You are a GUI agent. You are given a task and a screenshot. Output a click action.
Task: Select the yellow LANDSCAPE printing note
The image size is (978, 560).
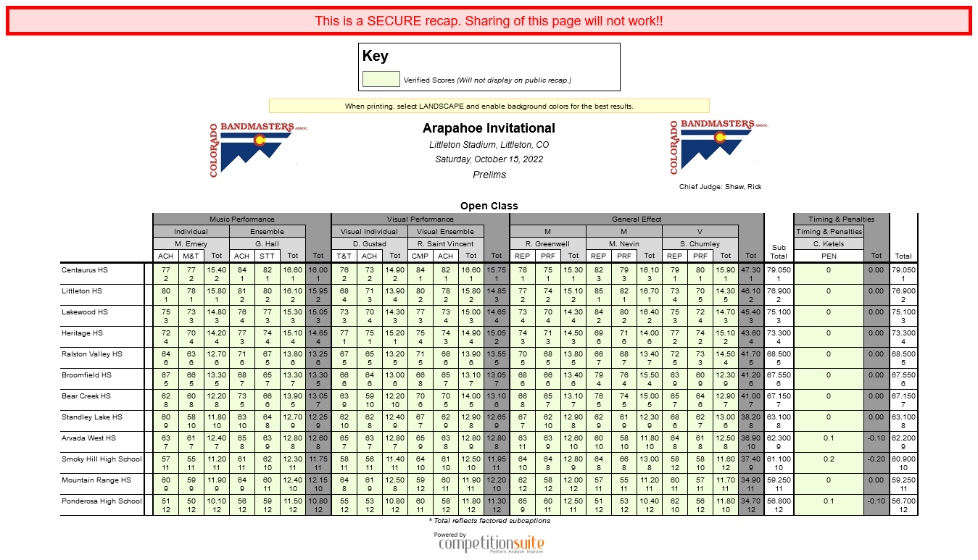(489, 106)
